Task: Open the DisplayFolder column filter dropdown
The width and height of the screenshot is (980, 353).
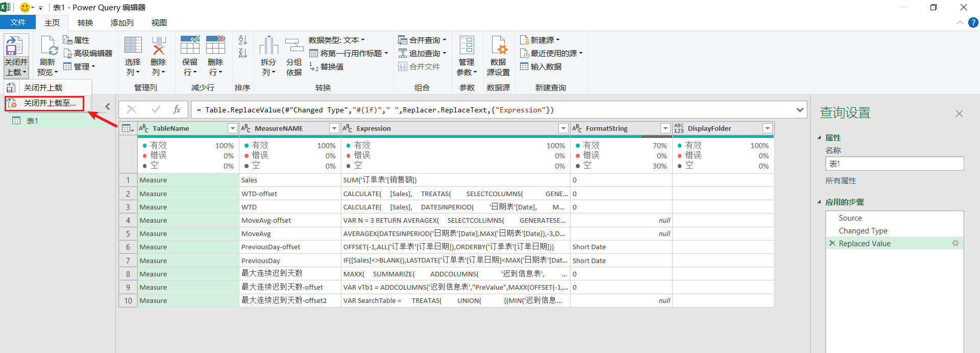Action: point(768,129)
